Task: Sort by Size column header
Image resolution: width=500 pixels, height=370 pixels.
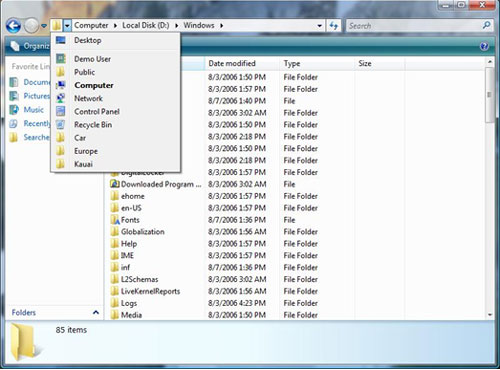Action: (x=380, y=63)
